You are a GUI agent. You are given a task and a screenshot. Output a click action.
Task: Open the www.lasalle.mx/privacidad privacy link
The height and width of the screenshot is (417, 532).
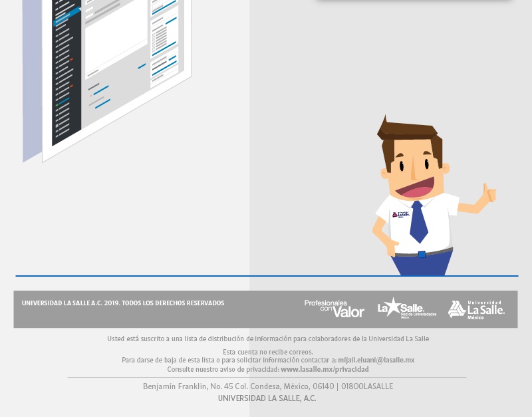(325, 369)
